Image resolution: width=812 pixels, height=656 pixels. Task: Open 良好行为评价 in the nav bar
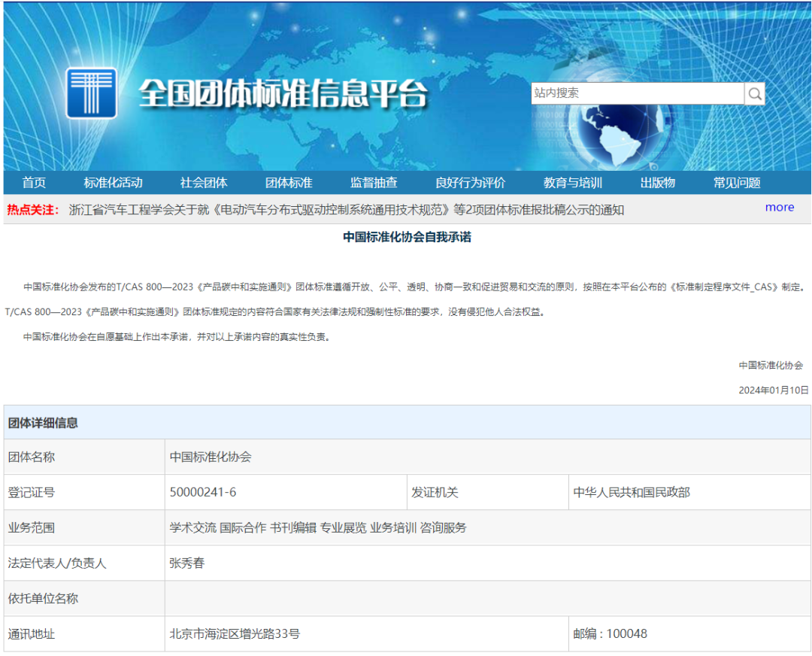(x=470, y=183)
